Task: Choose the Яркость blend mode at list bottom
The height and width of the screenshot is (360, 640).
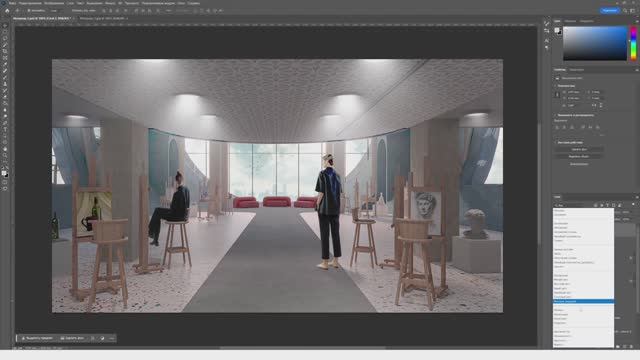Action: [x=583, y=344]
